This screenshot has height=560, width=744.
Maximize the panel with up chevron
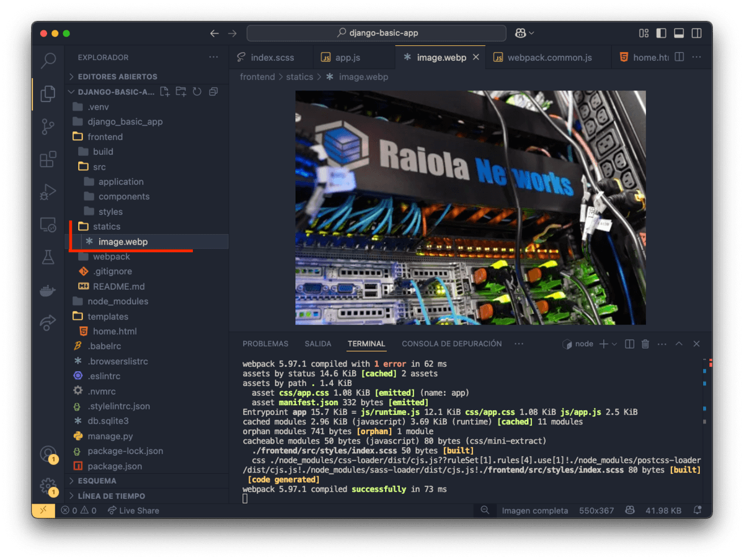[679, 344]
